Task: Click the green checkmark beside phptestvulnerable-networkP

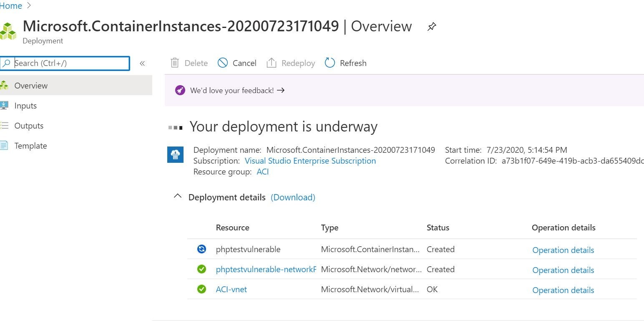Action: coord(201,269)
